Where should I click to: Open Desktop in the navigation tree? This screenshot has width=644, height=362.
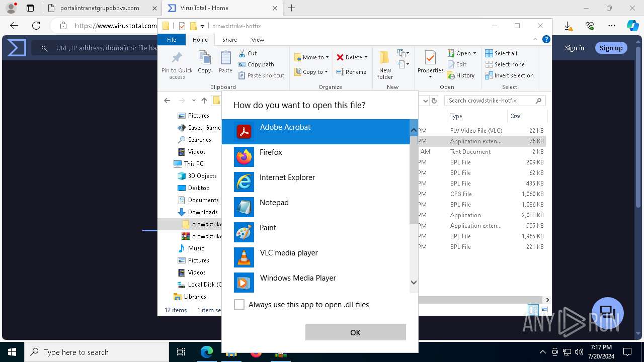(194, 188)
